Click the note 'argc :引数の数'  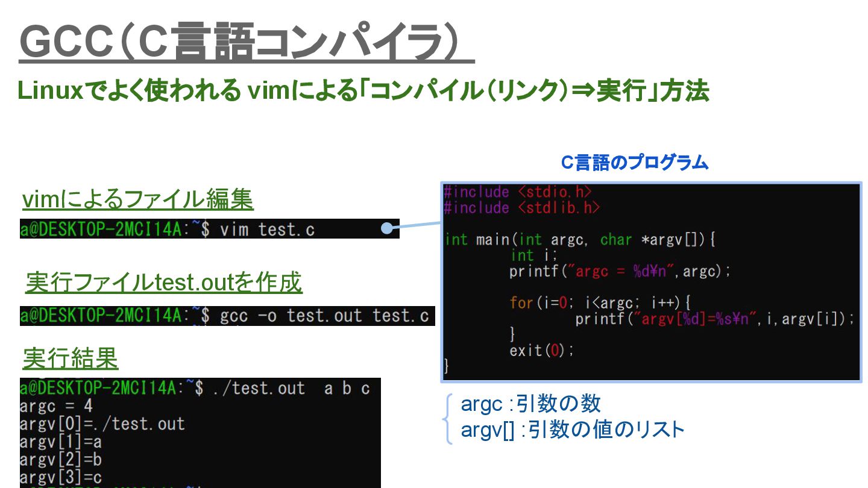(530, 404)
